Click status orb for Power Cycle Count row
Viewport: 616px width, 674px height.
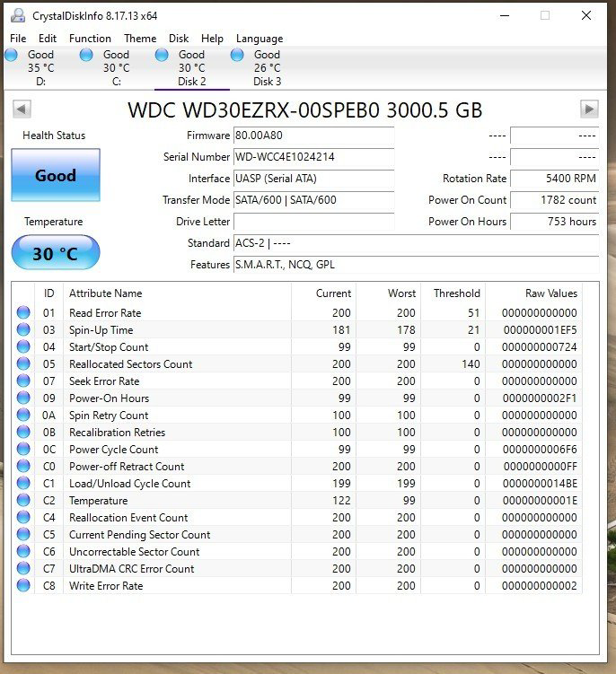pyautogui.click(x=23, y=449)
